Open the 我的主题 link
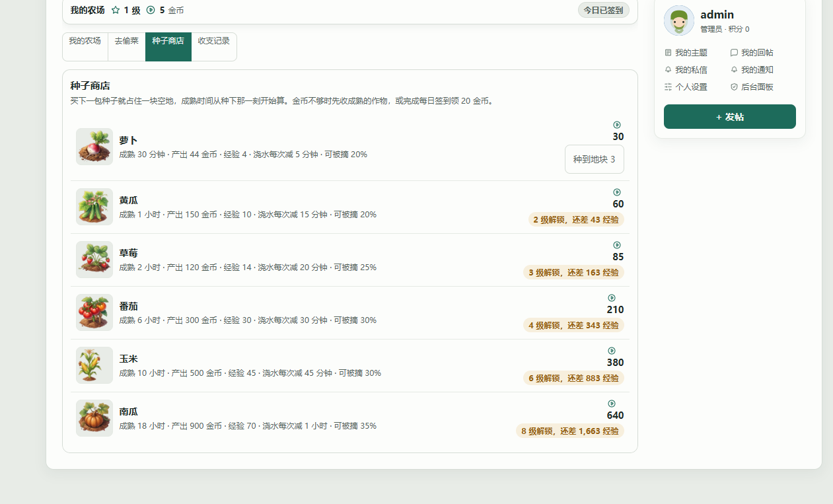Viewport: 833px width, 504px height. tap(686, 52)
